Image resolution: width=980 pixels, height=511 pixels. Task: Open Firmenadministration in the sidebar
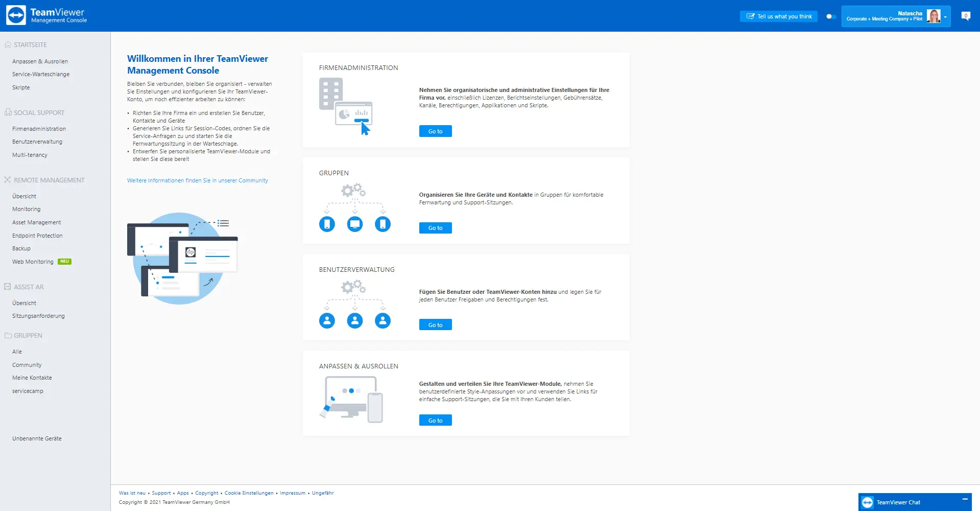[x=39, y=129]
